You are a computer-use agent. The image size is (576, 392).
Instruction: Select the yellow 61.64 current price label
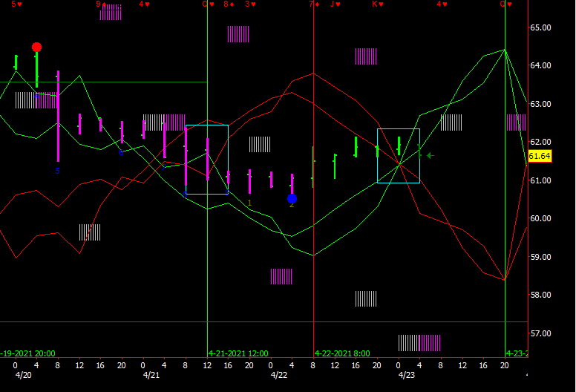(540, 156)
